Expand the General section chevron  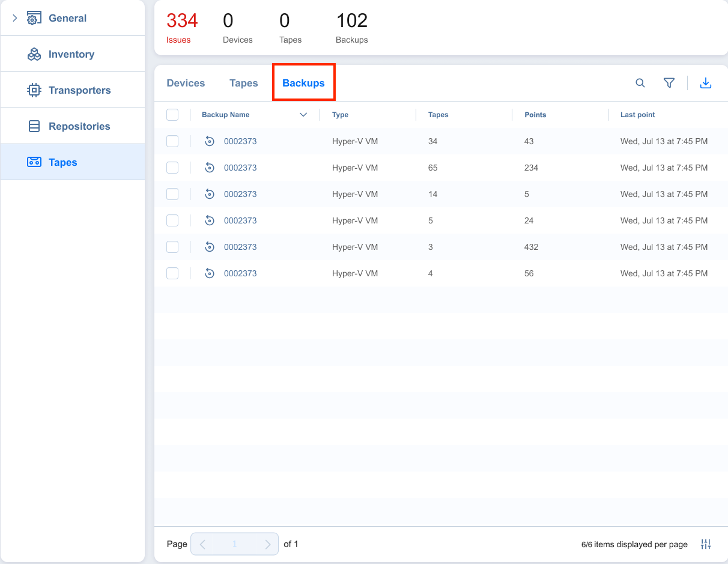coord(15,18)
